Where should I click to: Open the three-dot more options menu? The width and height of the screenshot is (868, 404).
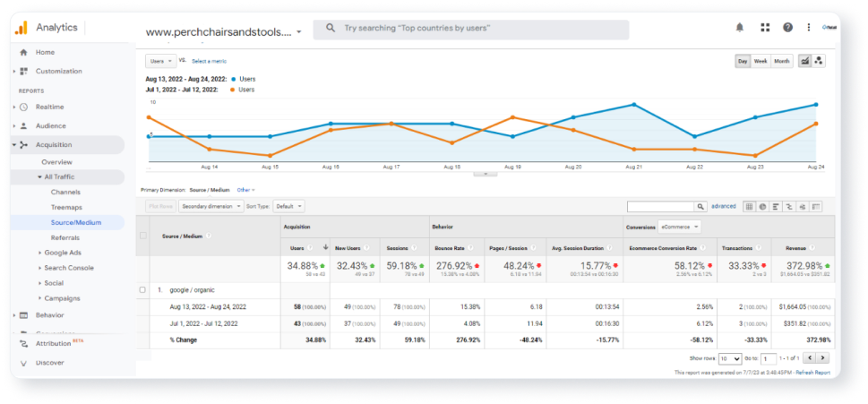pyautogui.click(x=809, y=28)
